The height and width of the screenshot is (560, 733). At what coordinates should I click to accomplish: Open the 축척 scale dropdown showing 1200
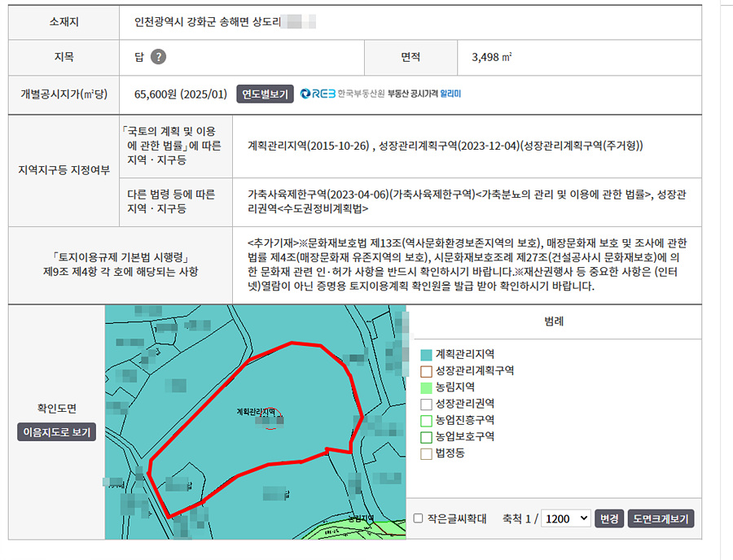pos(566,518)
